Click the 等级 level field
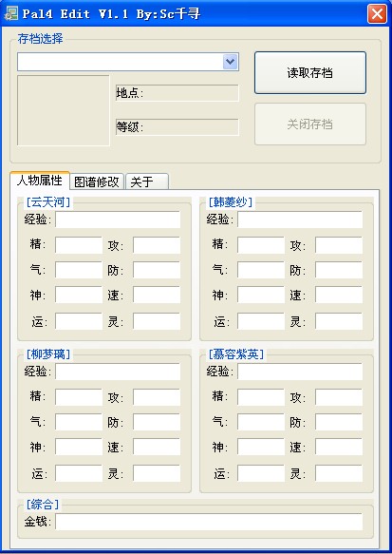The image size is (392, 554). [x=177, y=126]
